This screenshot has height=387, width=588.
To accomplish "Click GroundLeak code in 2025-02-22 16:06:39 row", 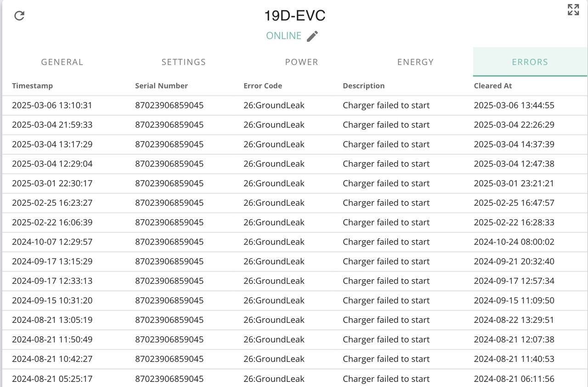I will tap(274, 222).
